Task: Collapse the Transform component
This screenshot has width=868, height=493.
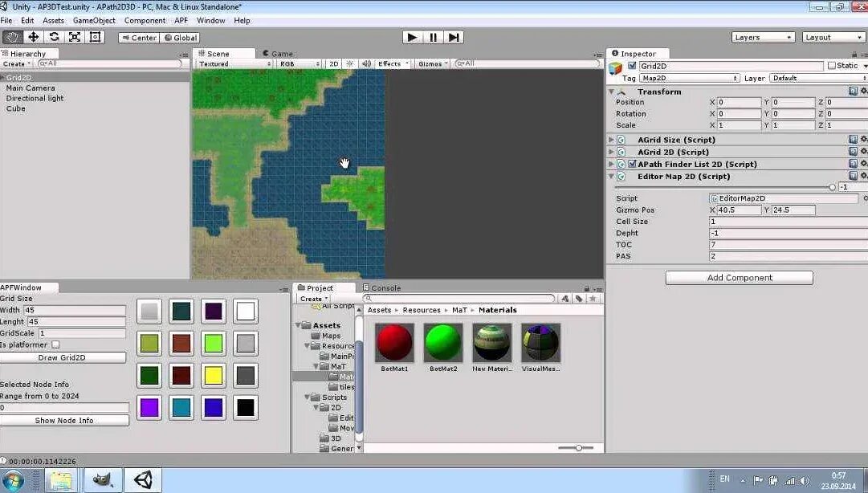Action: (611, 92)
